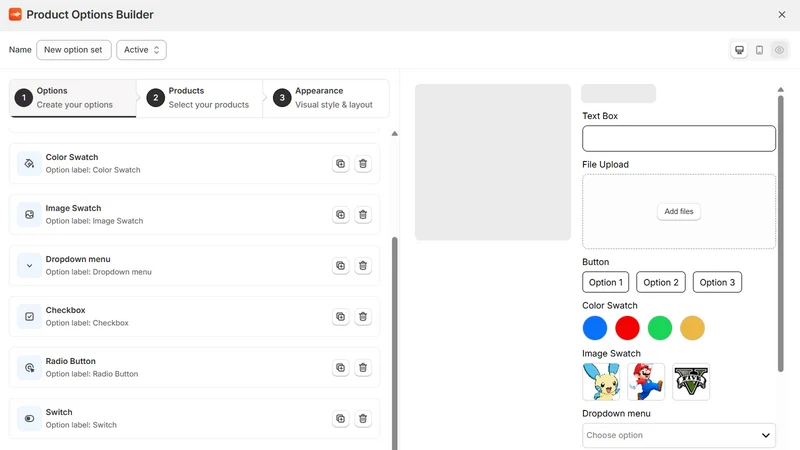
Task: Open the Image Swatch option row
Action: [x=194, y=215]
